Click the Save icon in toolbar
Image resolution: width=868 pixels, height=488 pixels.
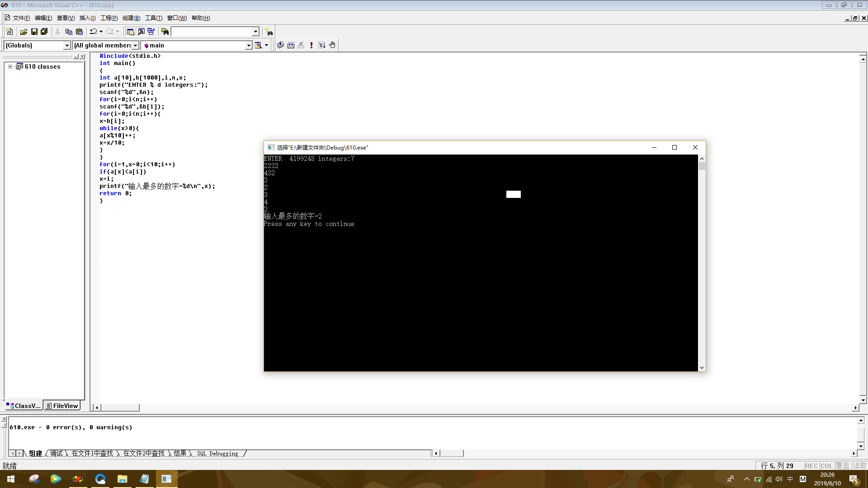pyautogui.click(x=34, y=32)
